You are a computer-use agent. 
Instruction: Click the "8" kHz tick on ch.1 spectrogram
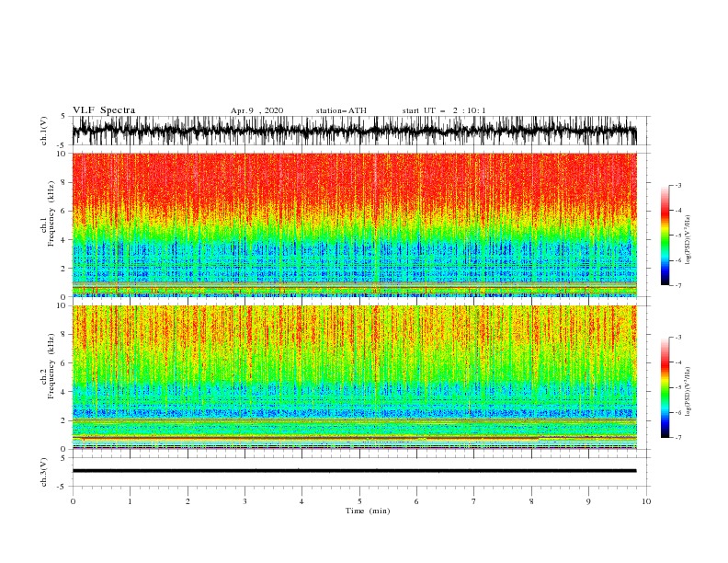[63, 182]
